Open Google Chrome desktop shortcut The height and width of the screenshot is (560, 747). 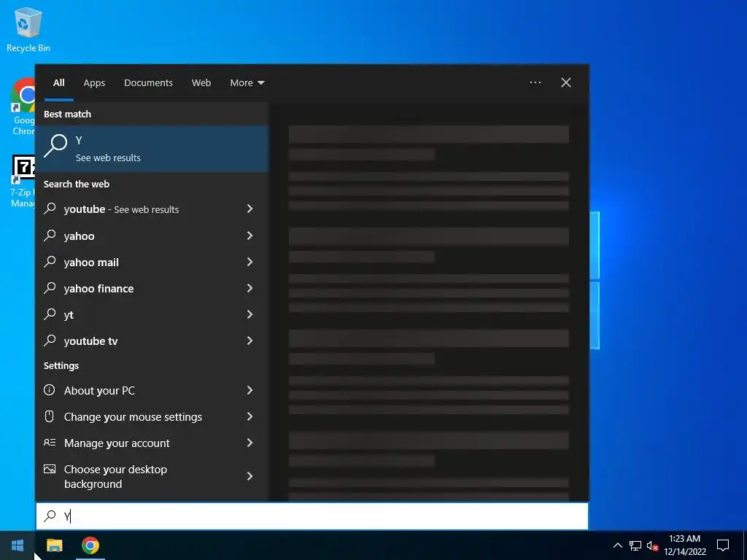23,107
